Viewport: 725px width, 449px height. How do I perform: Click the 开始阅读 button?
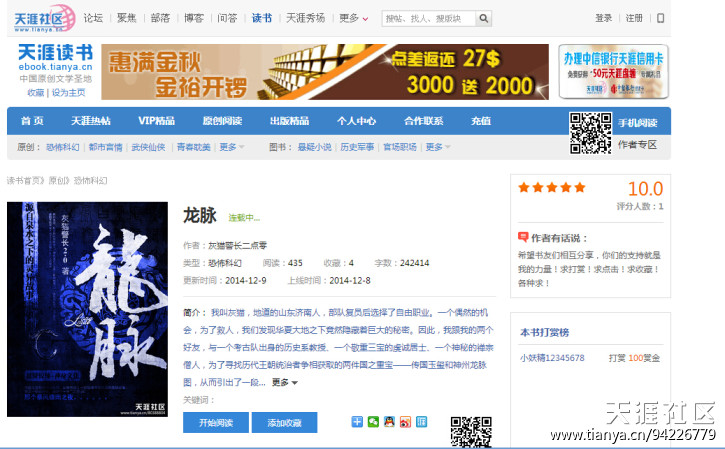[216, 423]
